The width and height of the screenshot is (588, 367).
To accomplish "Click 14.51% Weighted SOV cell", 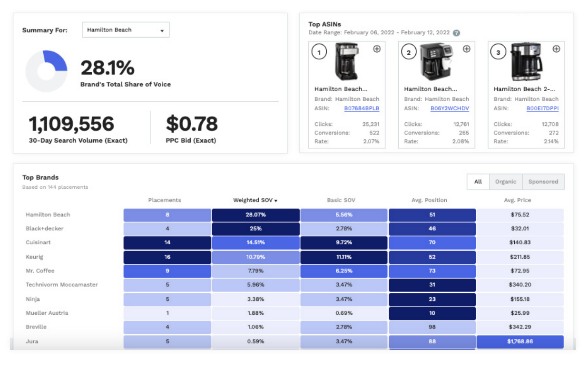I will [256, 242].
